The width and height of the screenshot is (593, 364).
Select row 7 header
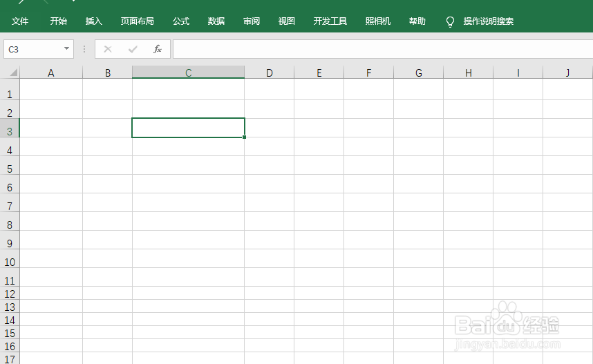[10, 202]
